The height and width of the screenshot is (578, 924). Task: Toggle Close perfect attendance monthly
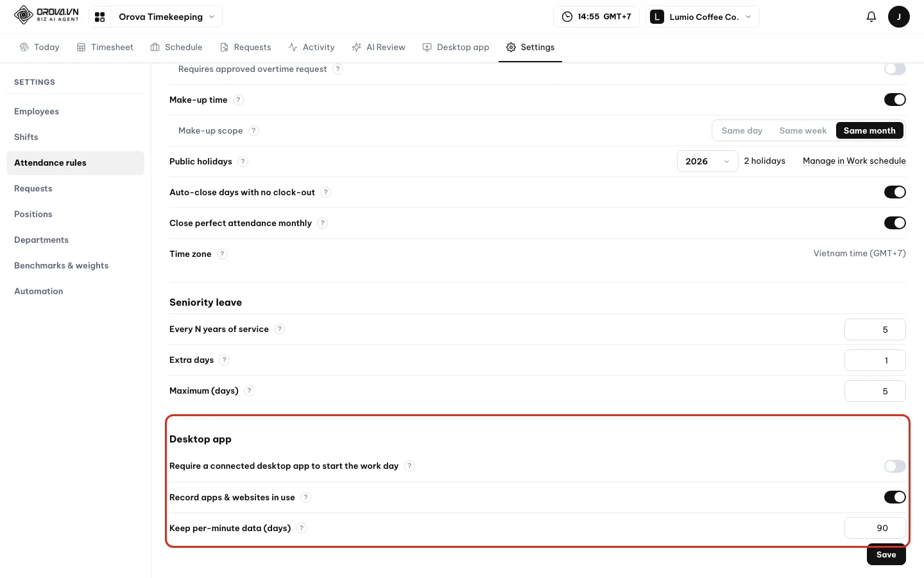pyautogui.click(x=894, y=223)
